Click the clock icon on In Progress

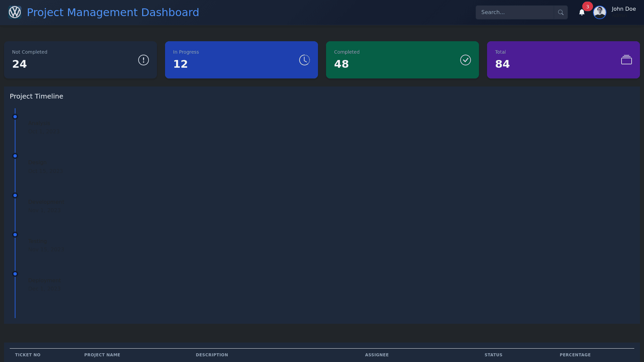click(x=305, y=60)
